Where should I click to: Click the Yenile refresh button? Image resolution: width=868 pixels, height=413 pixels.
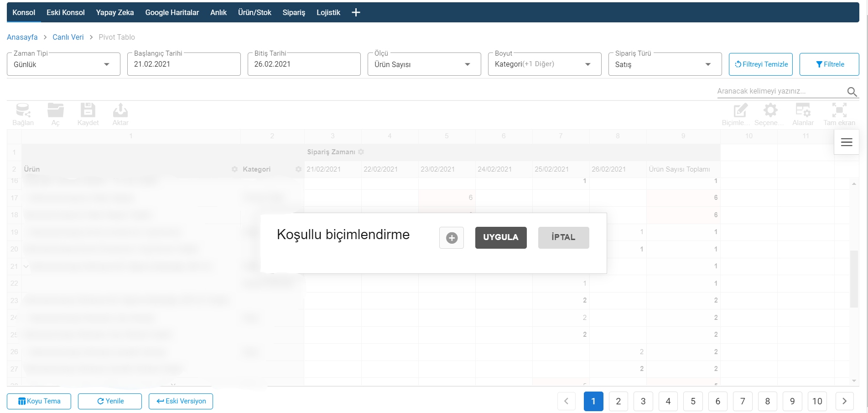tap(110, 402)
